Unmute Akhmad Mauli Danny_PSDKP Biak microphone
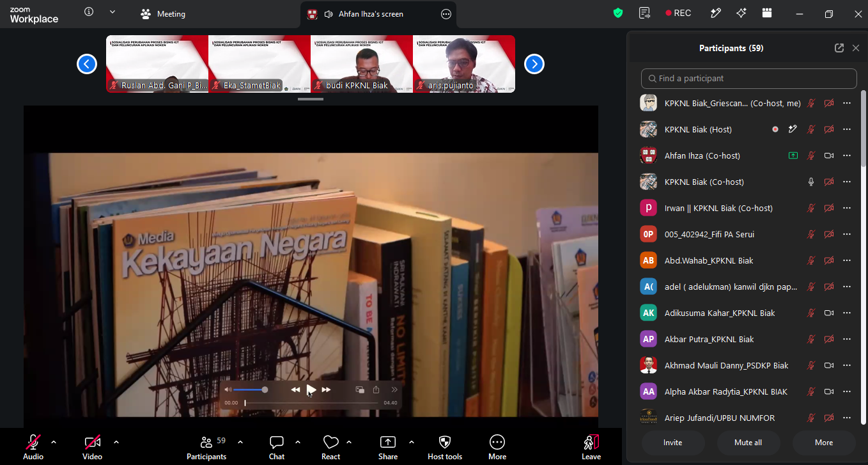Viewport: 868px width, 465px height. point(811,365)
